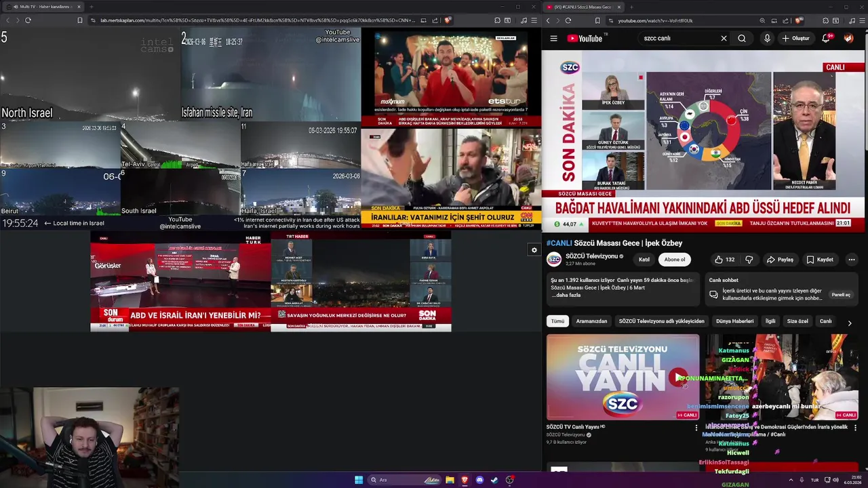Open Discord from the taskbar
868x488 pixels.
(479, 480)
